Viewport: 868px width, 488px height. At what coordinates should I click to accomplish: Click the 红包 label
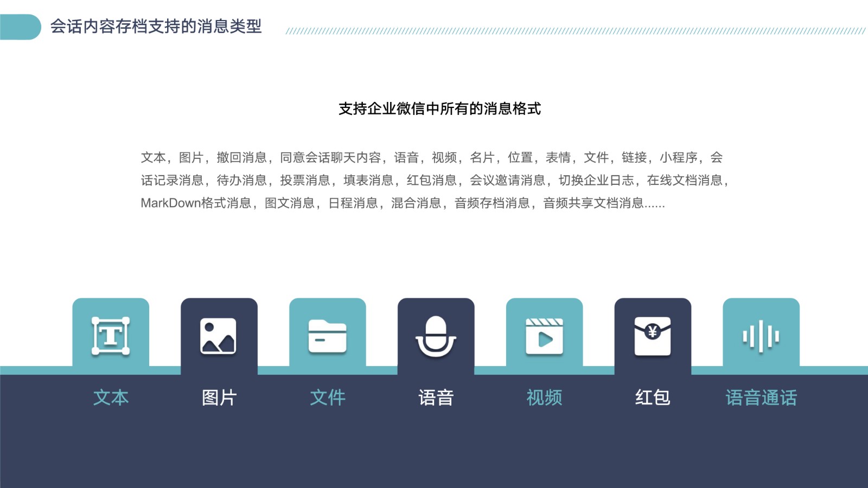653,397
